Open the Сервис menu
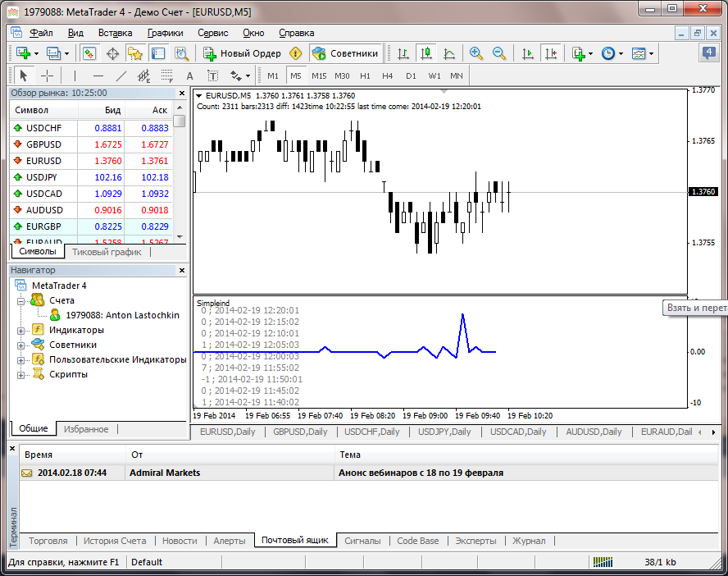This screenshot has height=576, width=728. pos(212,33)
